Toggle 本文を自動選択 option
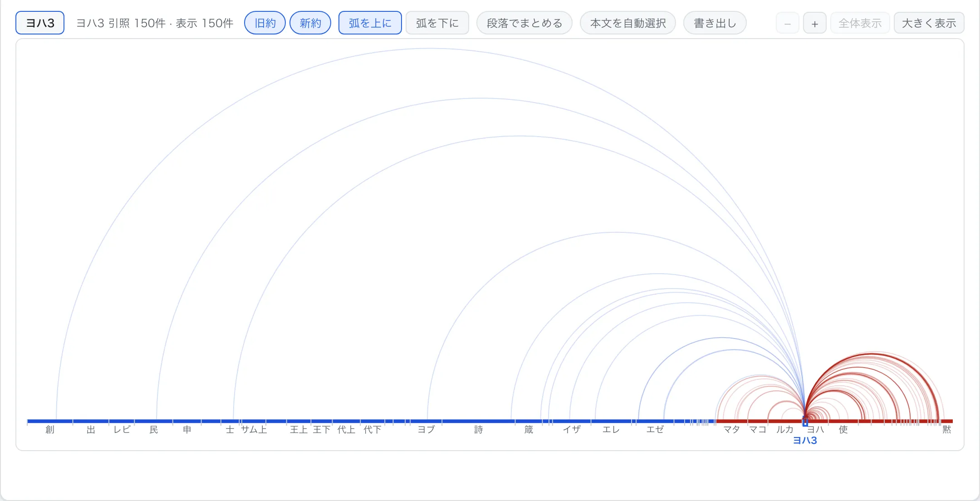The width and height of the screenshot is (980, 501). coord(628,23)
